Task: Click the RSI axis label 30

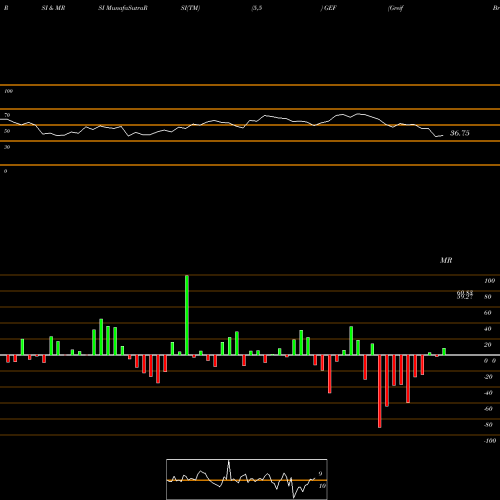Action: tap(7, 147)
